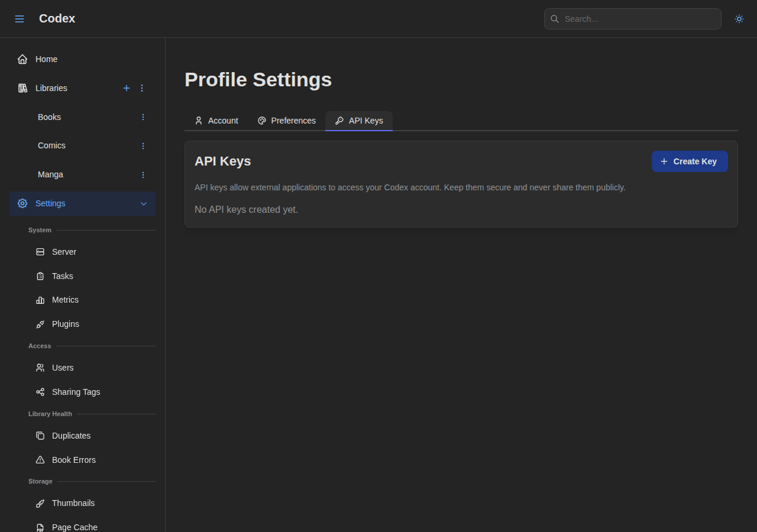Click the Users icon under Access
Viewport: 757px width, 532px height.
pos(40,368)
